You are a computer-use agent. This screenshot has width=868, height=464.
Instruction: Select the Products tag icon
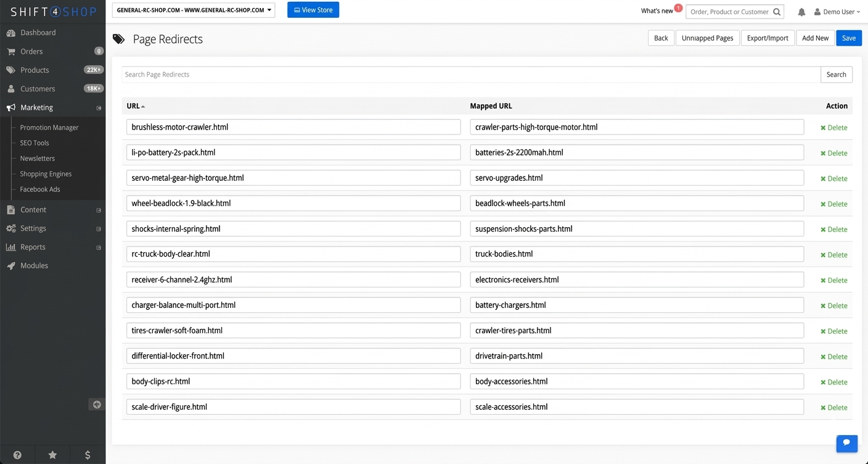click(x=10, y=70)
